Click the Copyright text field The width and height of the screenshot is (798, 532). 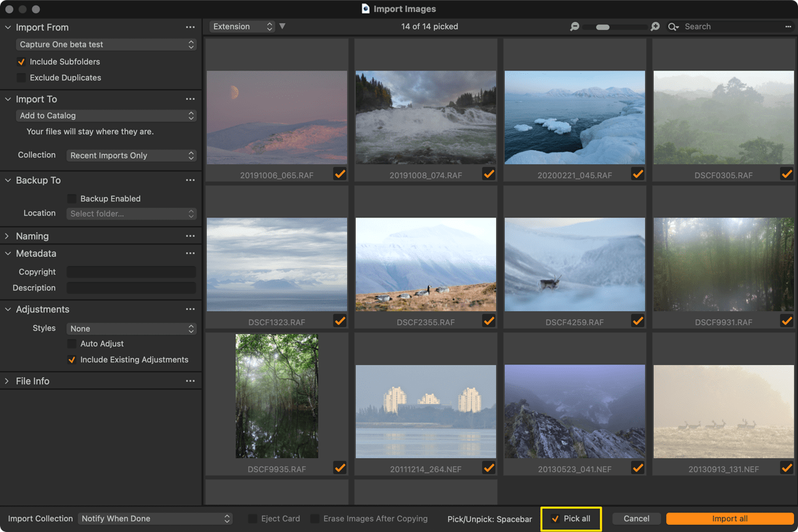132,272
